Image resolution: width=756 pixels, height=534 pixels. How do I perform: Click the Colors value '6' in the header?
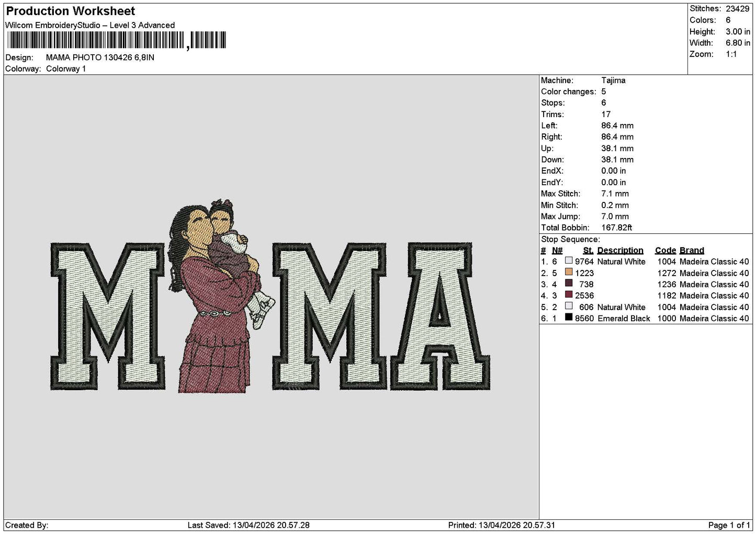point(728,20)
